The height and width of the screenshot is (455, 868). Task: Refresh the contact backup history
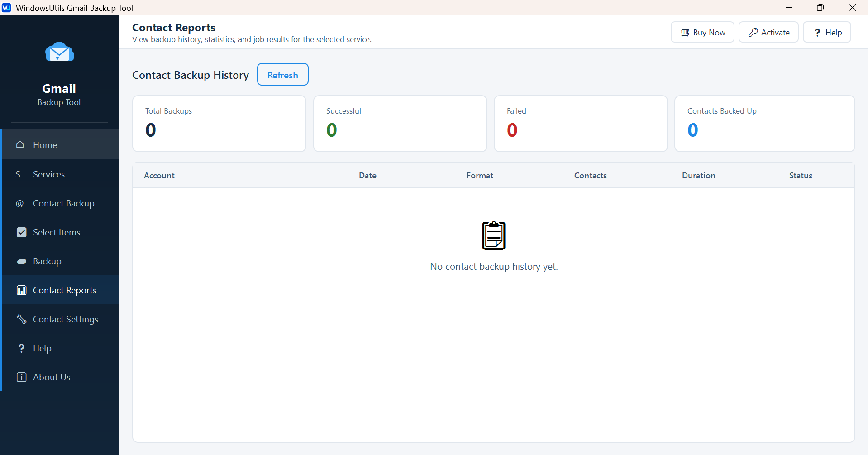click(x=283, y=75)
